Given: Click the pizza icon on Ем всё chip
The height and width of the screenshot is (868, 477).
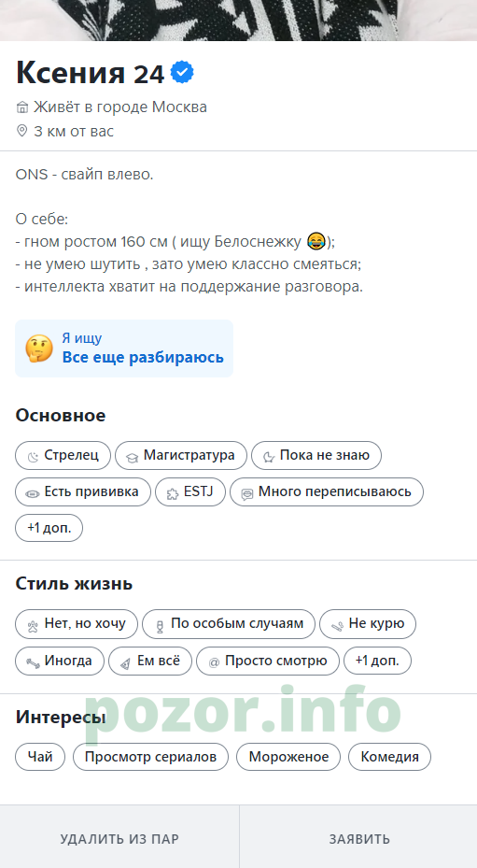Looking at the screenshot, I should pyautogui.click(x=126, y=662).
